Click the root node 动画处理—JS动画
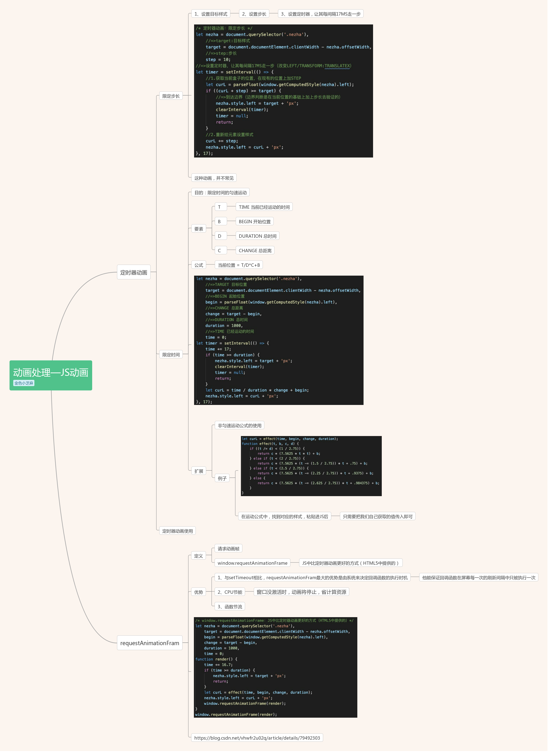Screen dimensions: 551x756 pyautogui.click(x=51, y=372)
